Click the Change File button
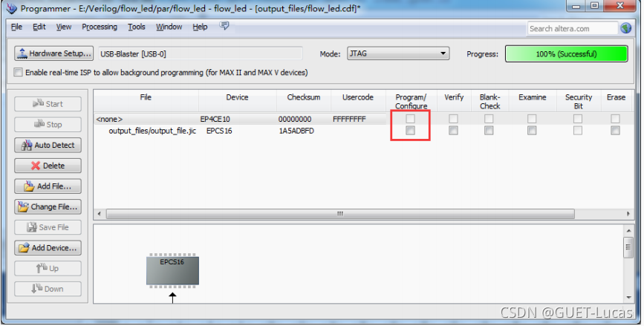Screen dimensions: 644x326 point(48,206)
